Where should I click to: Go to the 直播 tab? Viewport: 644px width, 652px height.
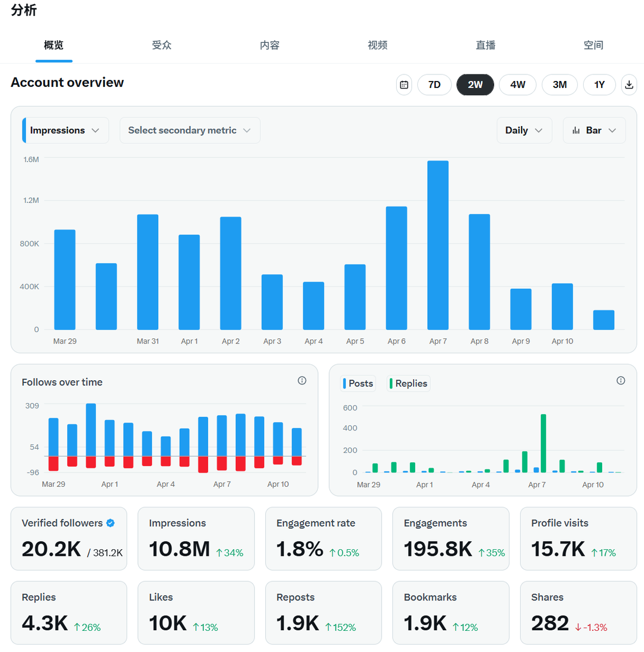click(485, 45)
